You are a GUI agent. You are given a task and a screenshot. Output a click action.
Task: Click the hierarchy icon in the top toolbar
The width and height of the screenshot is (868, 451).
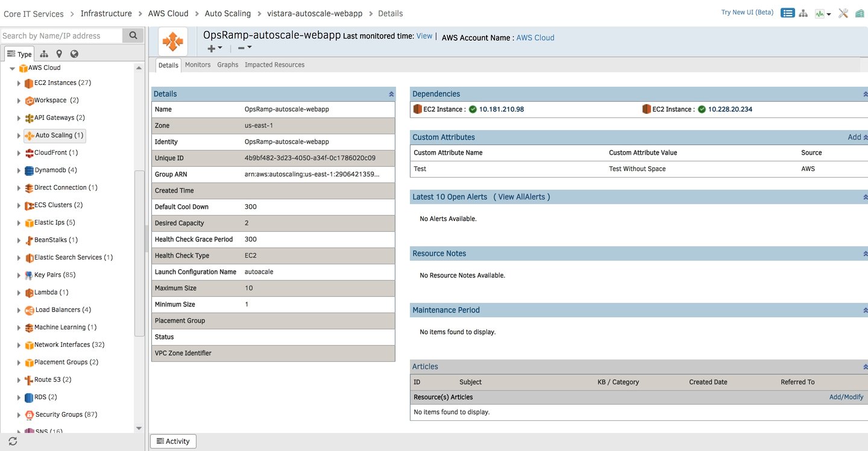coord(803,13)
